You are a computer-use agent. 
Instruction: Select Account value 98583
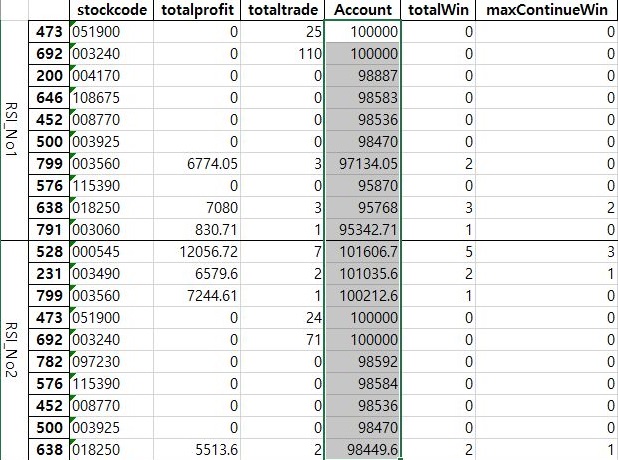(x=363, y=98)
